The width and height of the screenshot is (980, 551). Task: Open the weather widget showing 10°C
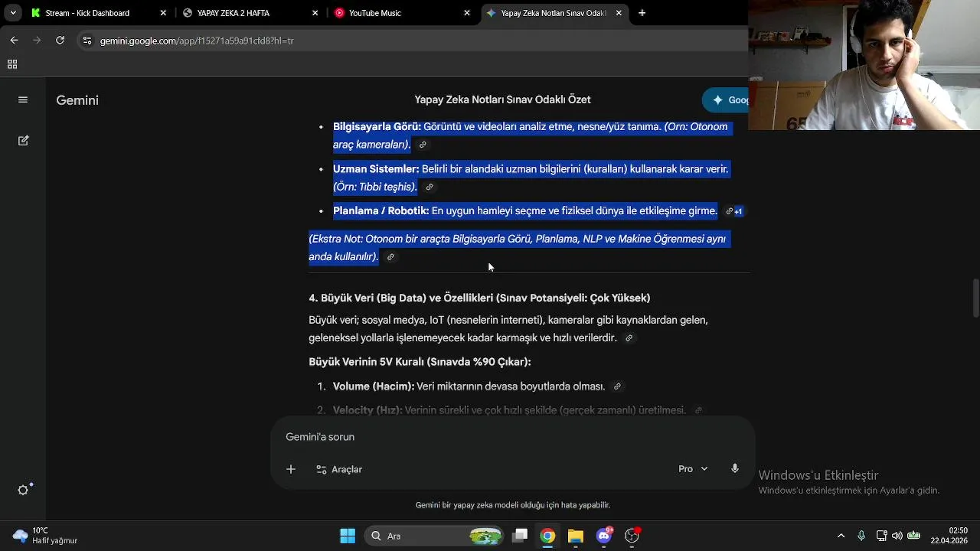tap(46, 536)
